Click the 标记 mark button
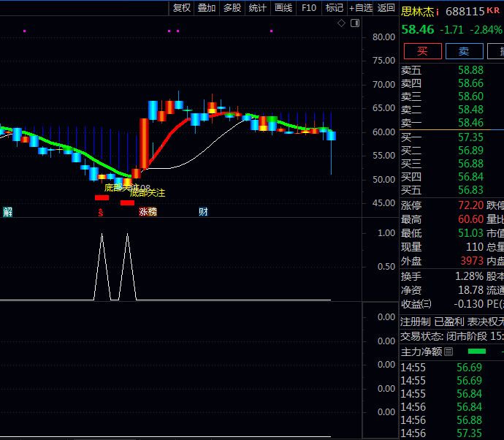The image size is (504, 440). pyautogui.click(x=335, y=8)
